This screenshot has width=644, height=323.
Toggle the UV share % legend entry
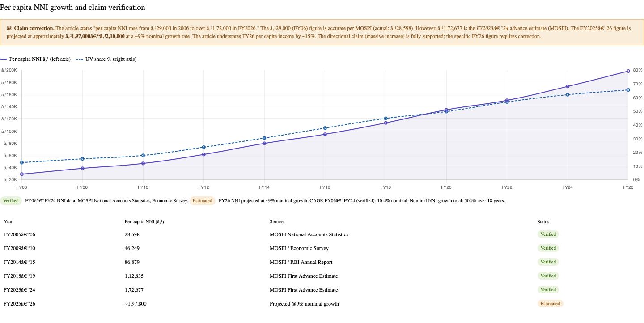coord(106,59)
